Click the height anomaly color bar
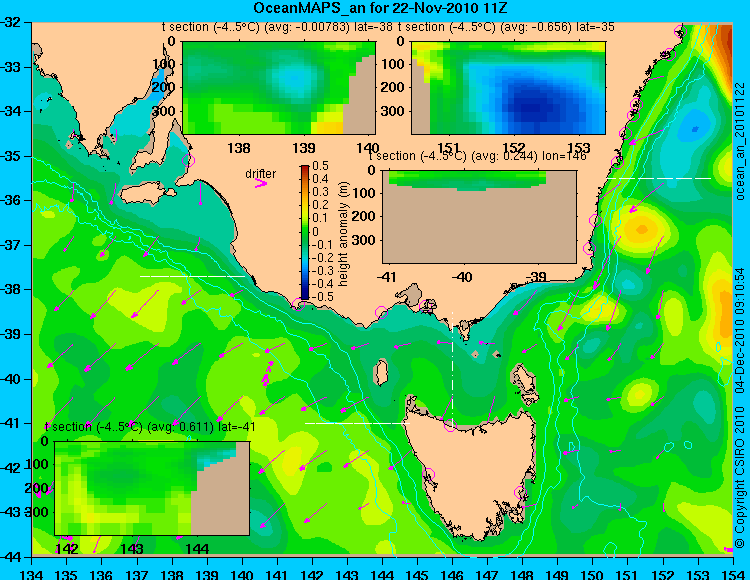Viewport: 750px width, 580px height. pyautogui.click(x=305, y=233)
